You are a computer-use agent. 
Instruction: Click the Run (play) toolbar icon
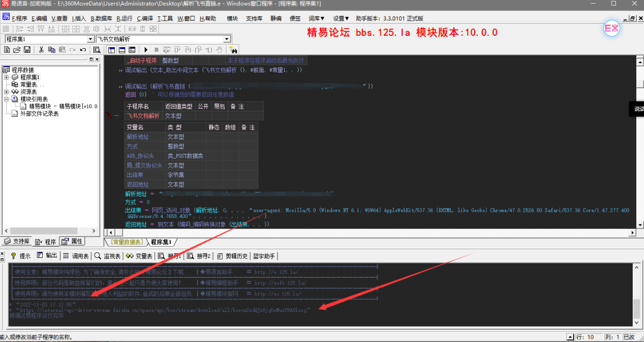click(146, 50)
